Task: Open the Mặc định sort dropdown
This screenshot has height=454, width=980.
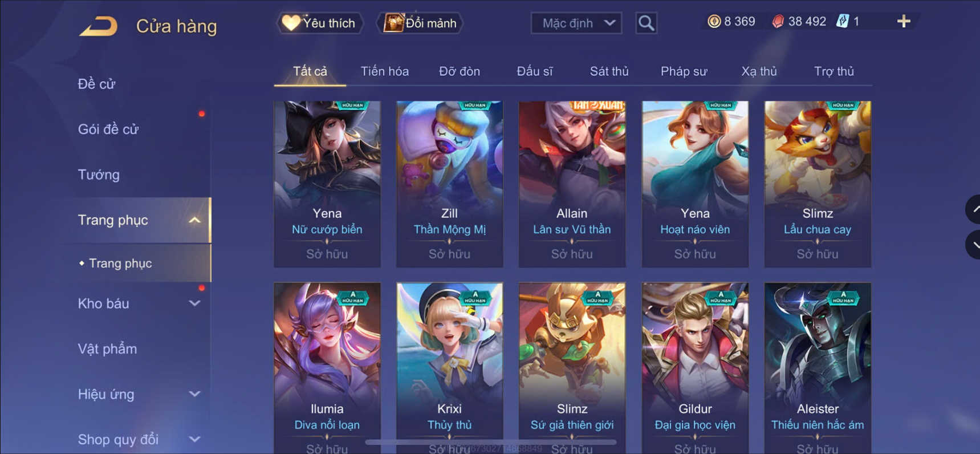Action: [x=576, y=23]
